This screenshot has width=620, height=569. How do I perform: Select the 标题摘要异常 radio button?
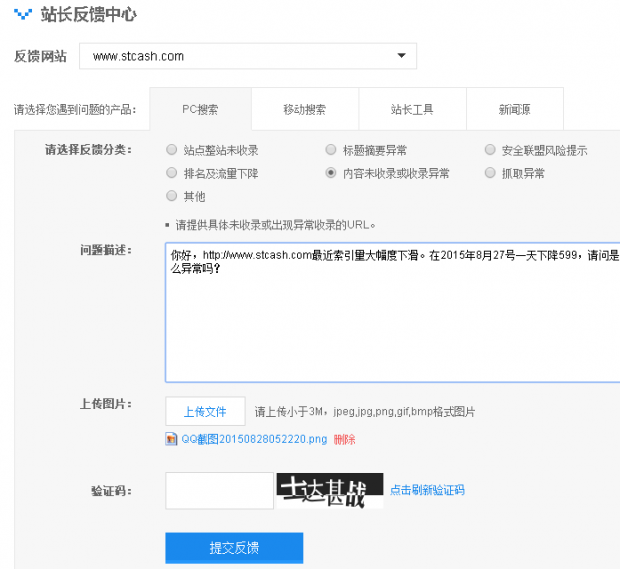(331, 150)
